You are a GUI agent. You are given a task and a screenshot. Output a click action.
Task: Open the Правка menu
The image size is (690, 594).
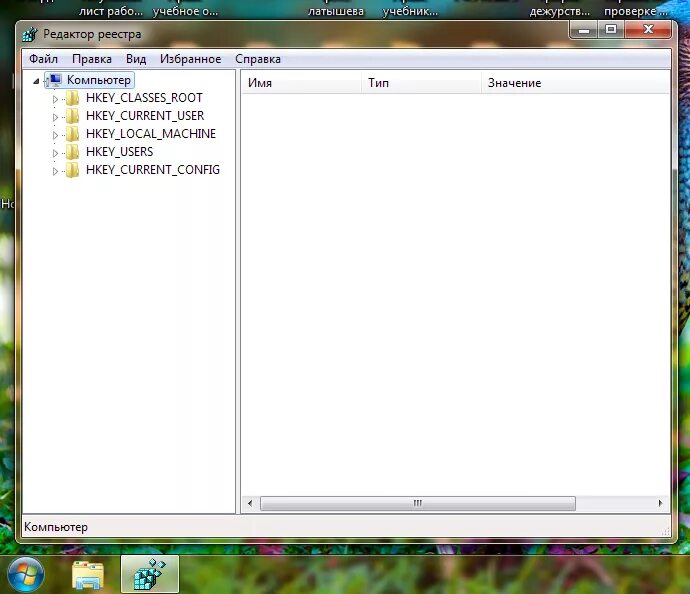[92, 59]
